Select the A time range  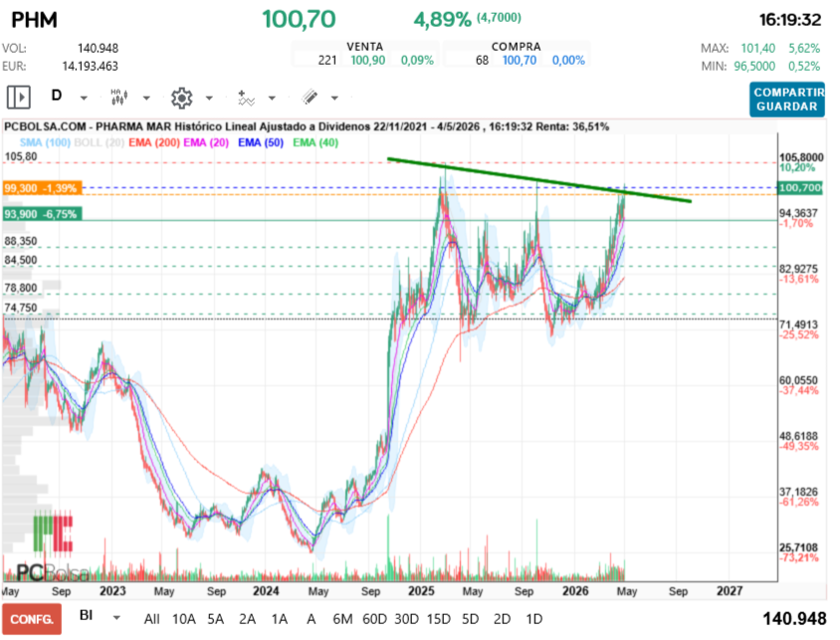click(311, 619)
